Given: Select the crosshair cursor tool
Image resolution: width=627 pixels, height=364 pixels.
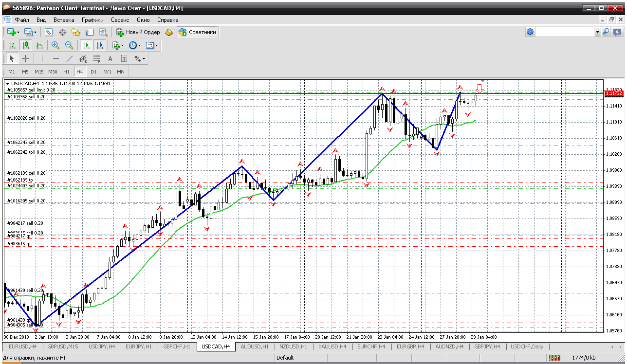Looking at the screenshot, I should tap(26, 59).
